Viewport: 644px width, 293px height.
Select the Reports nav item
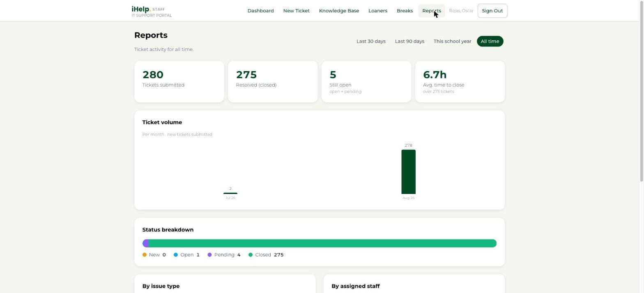pyautogui.click(x=431, y=11)
